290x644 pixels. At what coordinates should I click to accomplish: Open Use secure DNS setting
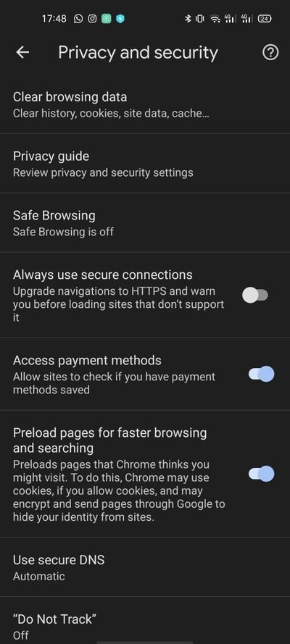click(x=145, y=567)
